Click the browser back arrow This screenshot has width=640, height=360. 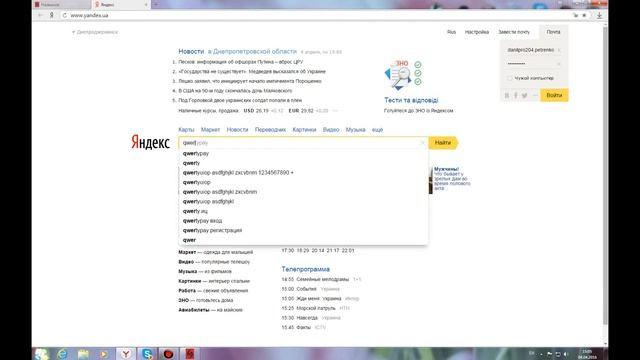pyautogui.click(x=40, y=16)
